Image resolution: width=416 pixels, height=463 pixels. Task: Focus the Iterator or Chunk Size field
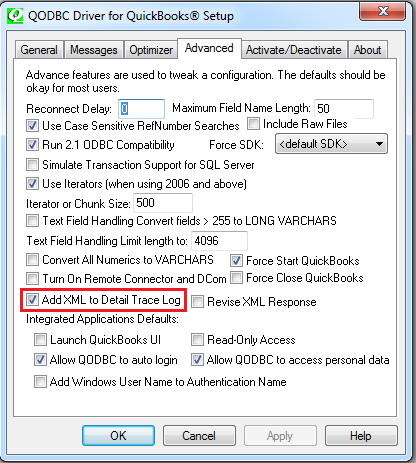click(163, 203)
